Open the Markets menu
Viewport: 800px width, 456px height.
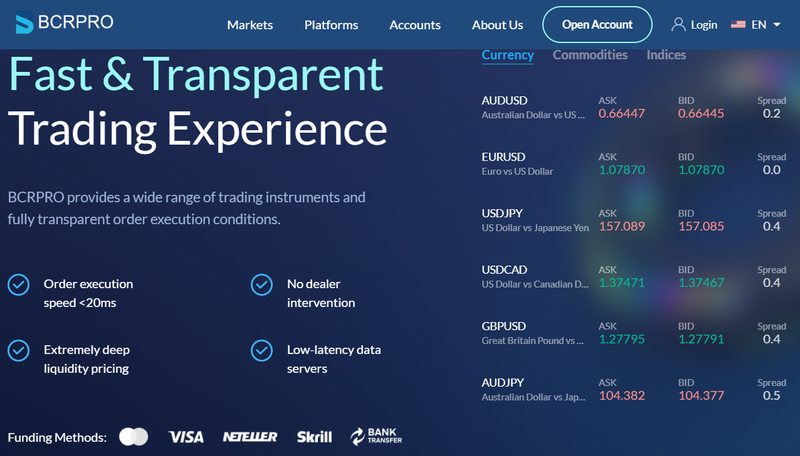click(x=250, y=25)
